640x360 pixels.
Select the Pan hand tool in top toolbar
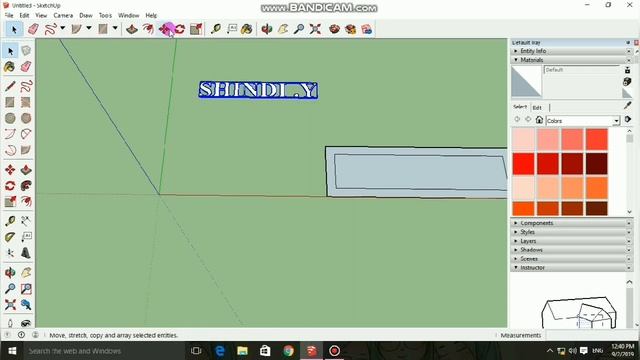coord(283,29)
